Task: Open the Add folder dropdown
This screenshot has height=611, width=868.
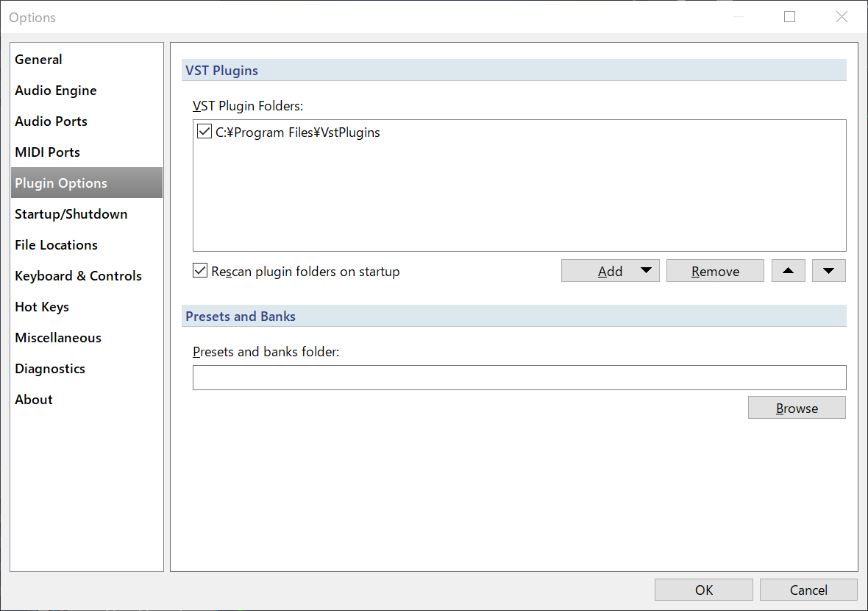Action: tap(646, 271)
